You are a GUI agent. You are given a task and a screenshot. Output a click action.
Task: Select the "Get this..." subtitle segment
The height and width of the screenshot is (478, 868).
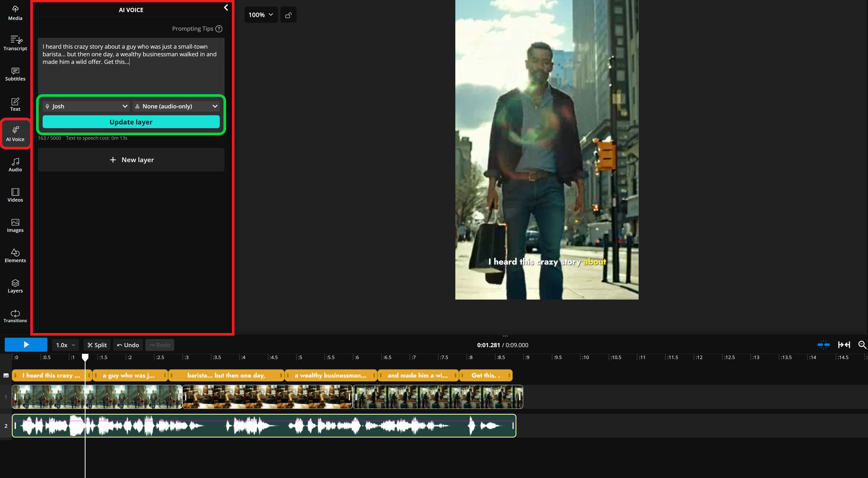(485, 375)
